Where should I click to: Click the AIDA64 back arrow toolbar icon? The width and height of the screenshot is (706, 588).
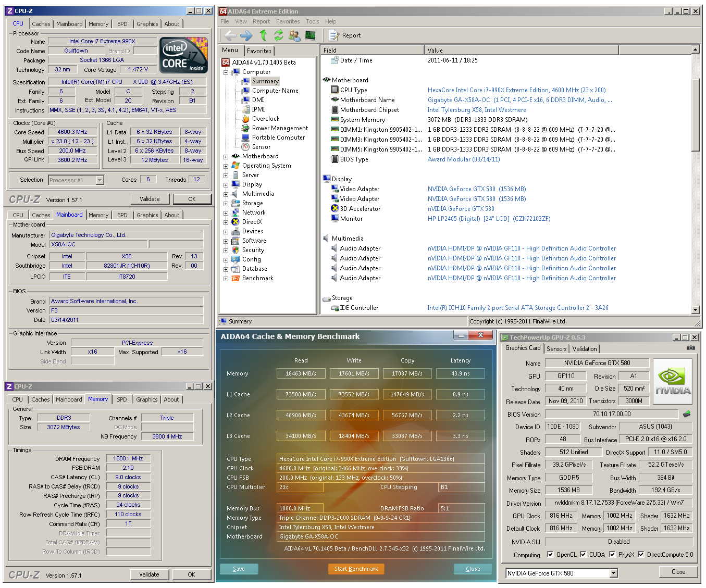tap(230, 35)
